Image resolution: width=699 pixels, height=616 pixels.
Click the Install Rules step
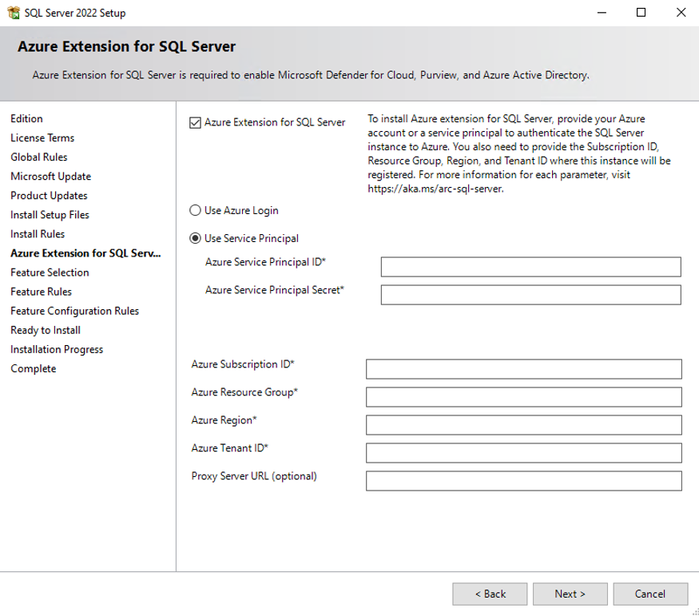click(x=38, y=234)
